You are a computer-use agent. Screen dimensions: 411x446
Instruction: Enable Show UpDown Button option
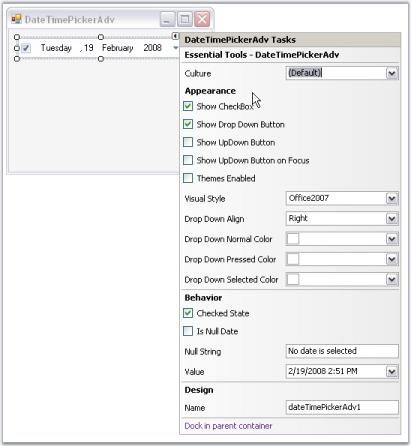[188, 142]
